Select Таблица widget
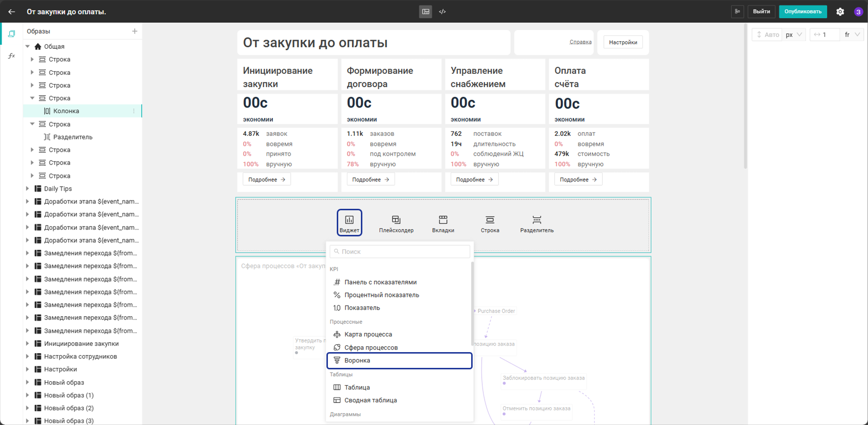The width and height of the screenshot is (868, 425). point(399,388)
